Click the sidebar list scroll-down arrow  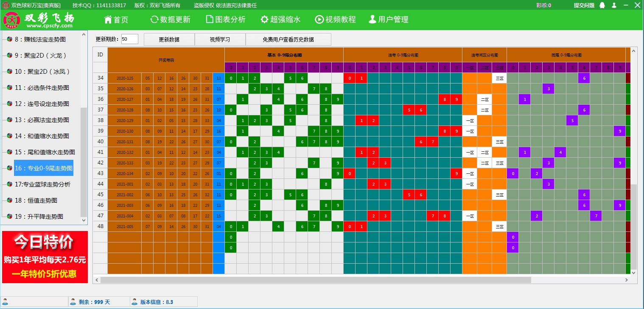pos(84,221)
